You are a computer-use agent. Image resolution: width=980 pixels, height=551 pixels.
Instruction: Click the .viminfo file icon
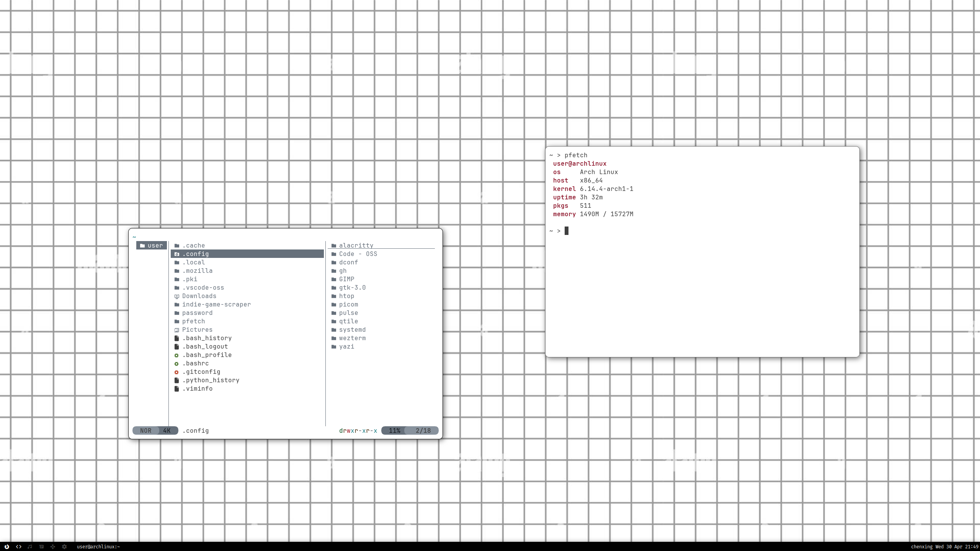(177, 389)
